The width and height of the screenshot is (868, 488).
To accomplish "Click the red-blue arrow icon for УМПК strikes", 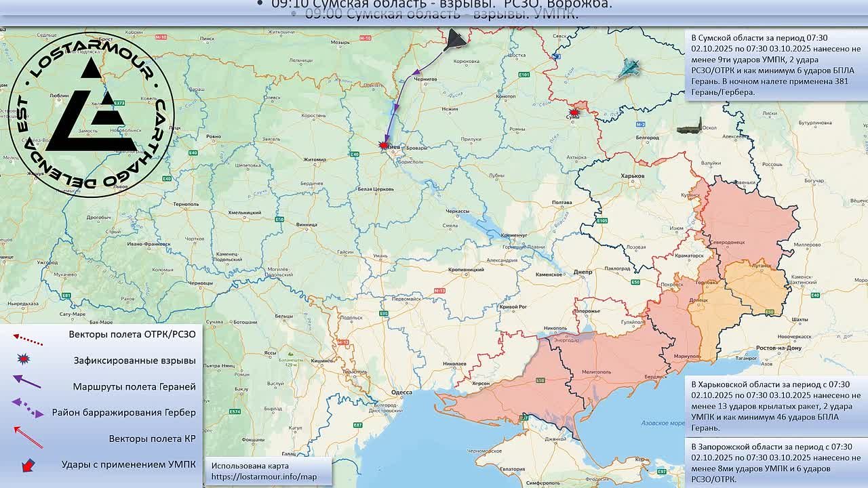I will [28, 466].
